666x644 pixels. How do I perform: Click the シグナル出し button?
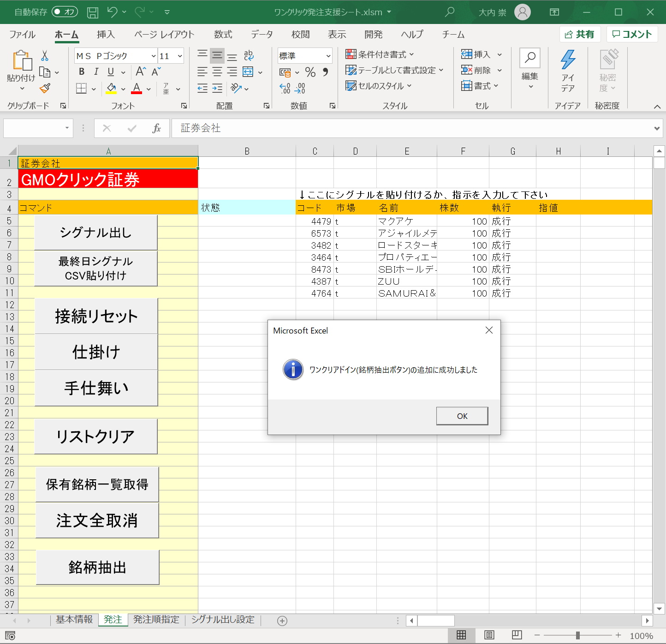(96, 233)
